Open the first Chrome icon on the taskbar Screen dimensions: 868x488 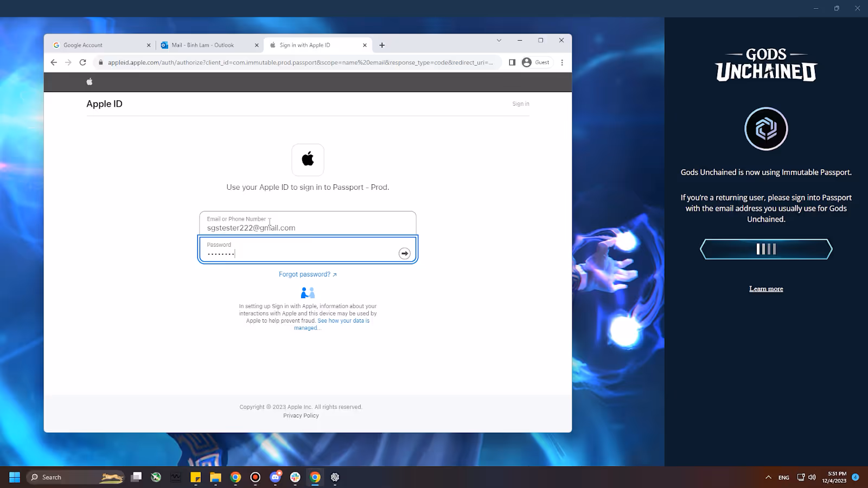pyautogui.click(x=235, y=477)
